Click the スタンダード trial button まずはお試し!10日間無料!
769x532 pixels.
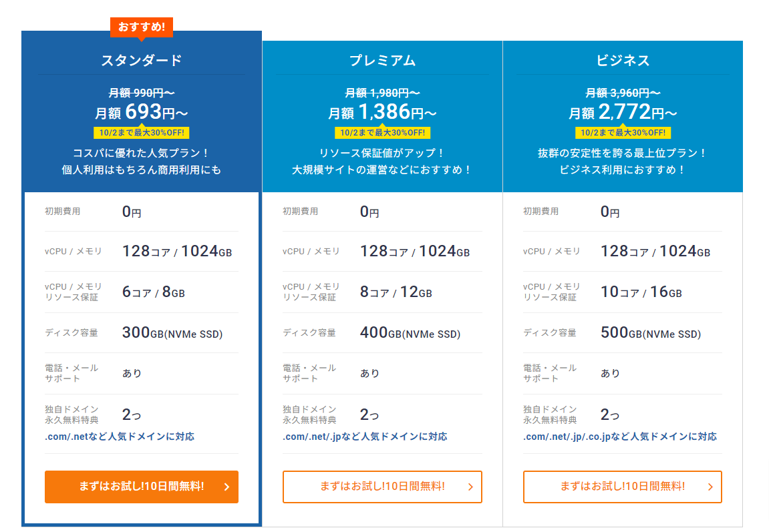pyautogui.click(x=141, y=487)
